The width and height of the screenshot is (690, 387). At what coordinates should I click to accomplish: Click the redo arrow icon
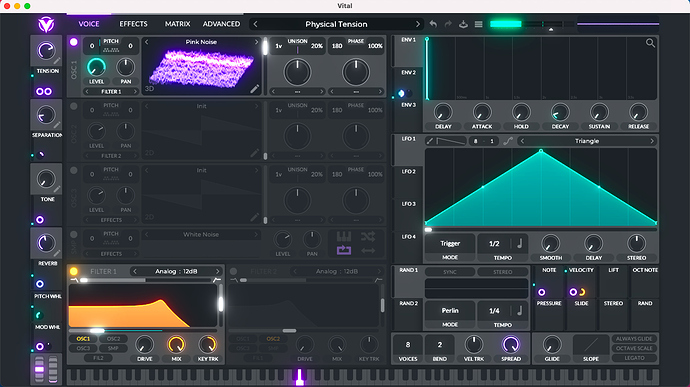448,24
